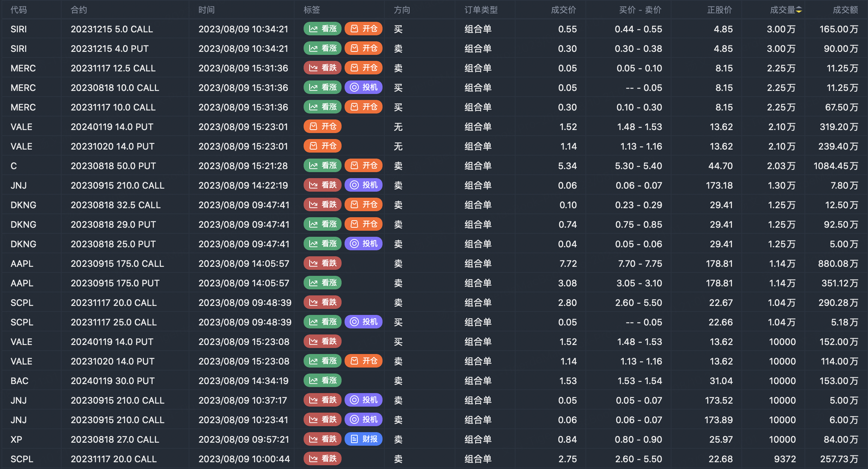
Task: Click 财报 tag on XP 27.0 CALL row
Action: click(x=363, y=439)
